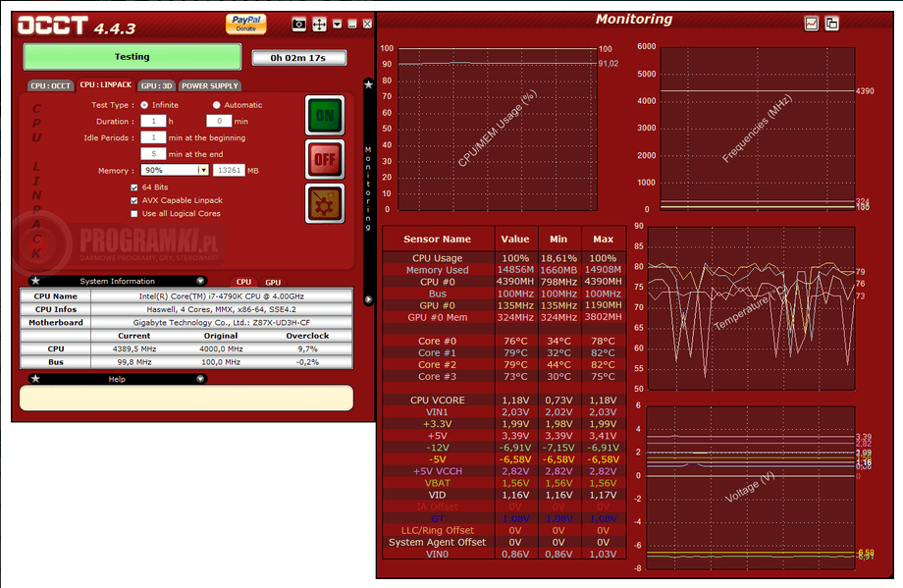Click the CPU/MEM Usage graph
This screenshot has height=588, width=903.
pyautogui.click(x=498, y=129)
